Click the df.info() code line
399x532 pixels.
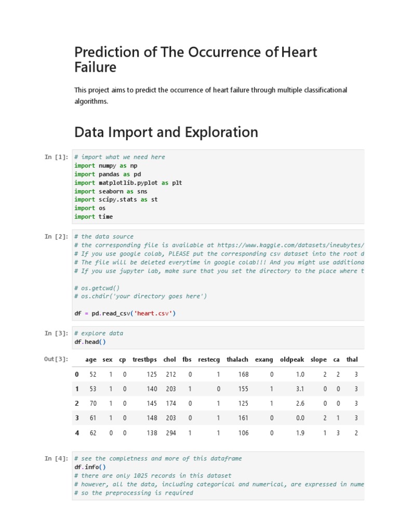click(x=90, y=467)
